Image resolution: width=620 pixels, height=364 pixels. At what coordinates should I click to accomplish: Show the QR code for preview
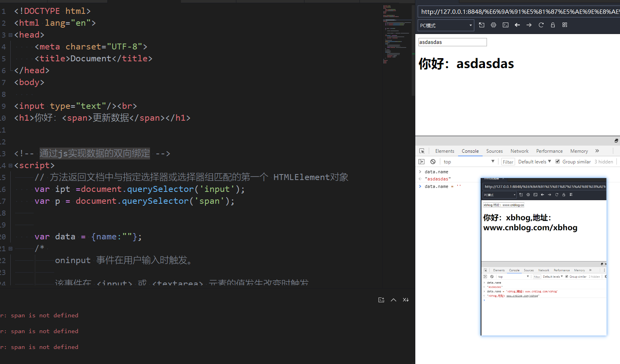tap(565, 25)
